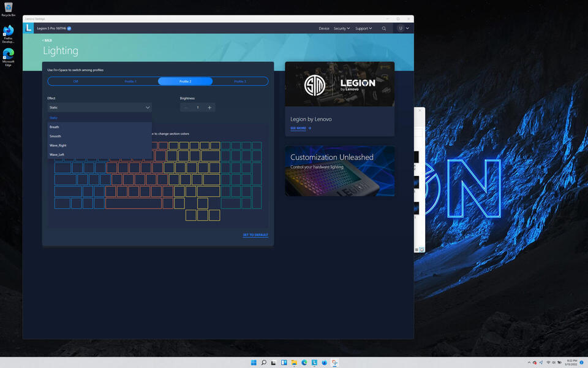Choose the Breath effect option
588x368 pixels.
pyautogui.click(x=99, y=127)
